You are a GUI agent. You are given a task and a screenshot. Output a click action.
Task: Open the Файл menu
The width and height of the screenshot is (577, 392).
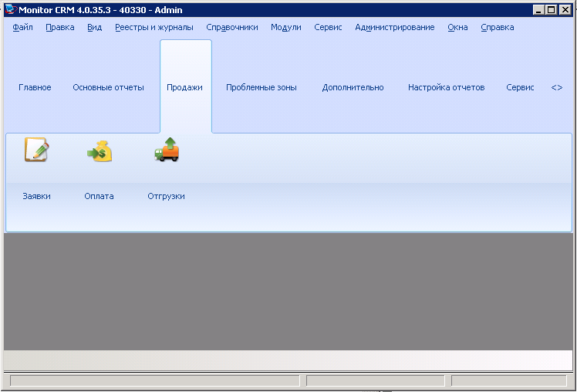(x=22, y=27)
